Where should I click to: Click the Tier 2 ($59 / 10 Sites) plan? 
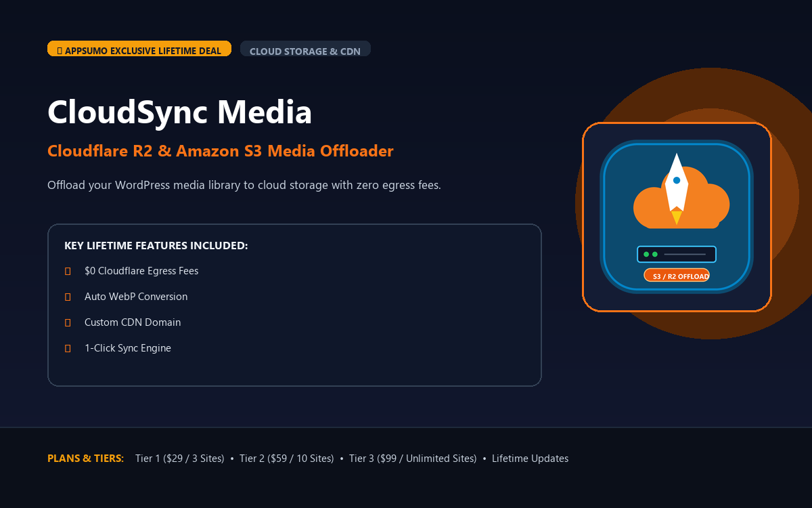287,459
